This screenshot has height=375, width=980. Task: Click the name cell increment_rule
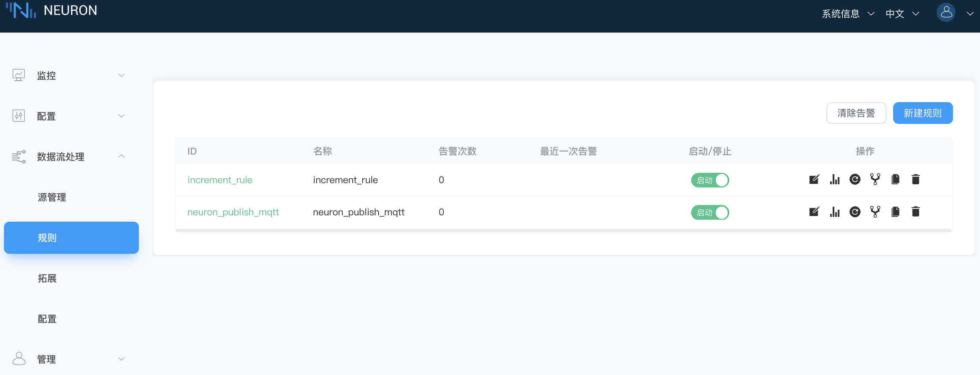(x=346, y=180)
